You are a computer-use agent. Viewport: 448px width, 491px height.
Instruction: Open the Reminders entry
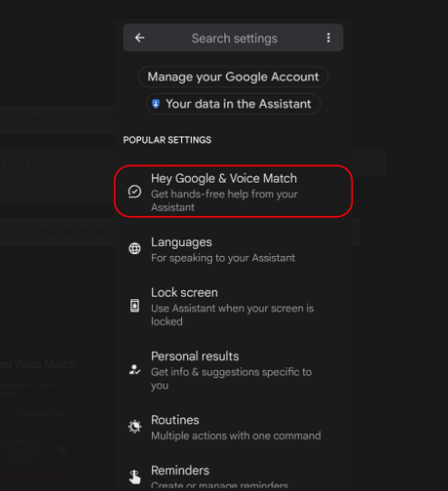pos(234,476)
